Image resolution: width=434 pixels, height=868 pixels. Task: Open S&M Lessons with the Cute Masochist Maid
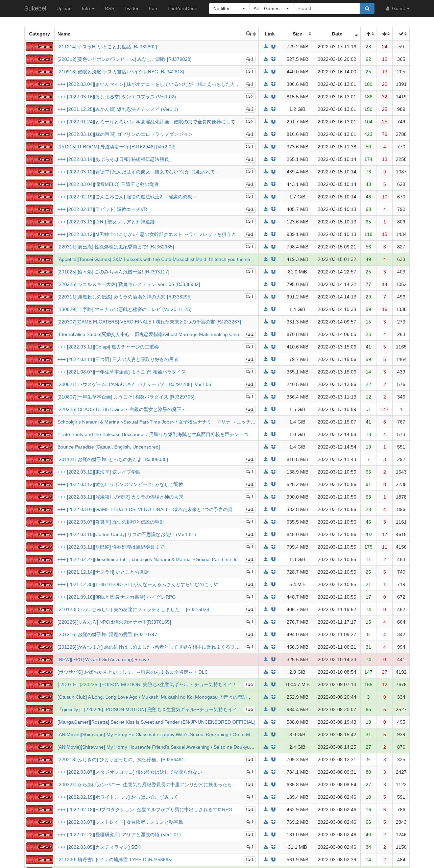coord(156,259)
